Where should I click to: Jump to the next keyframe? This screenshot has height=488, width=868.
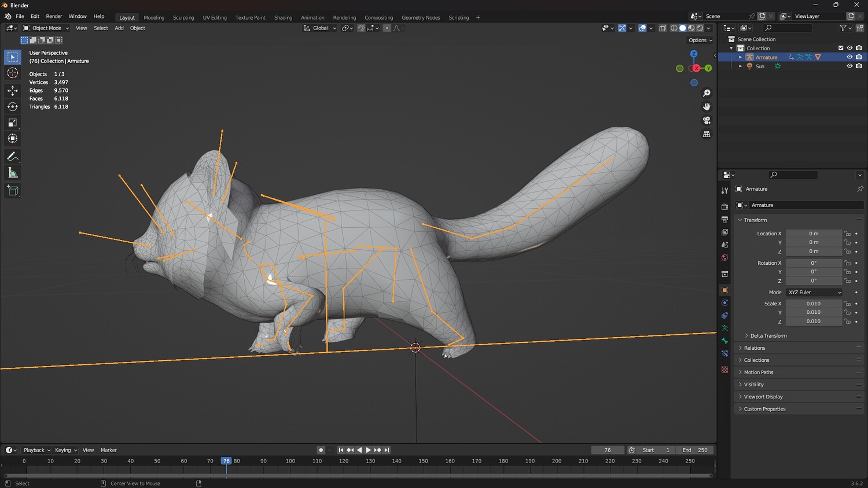point(377,450)
